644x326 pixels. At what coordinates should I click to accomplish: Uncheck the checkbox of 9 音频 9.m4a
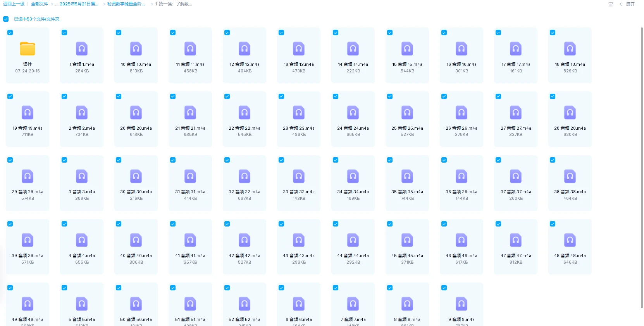point(444,288)
